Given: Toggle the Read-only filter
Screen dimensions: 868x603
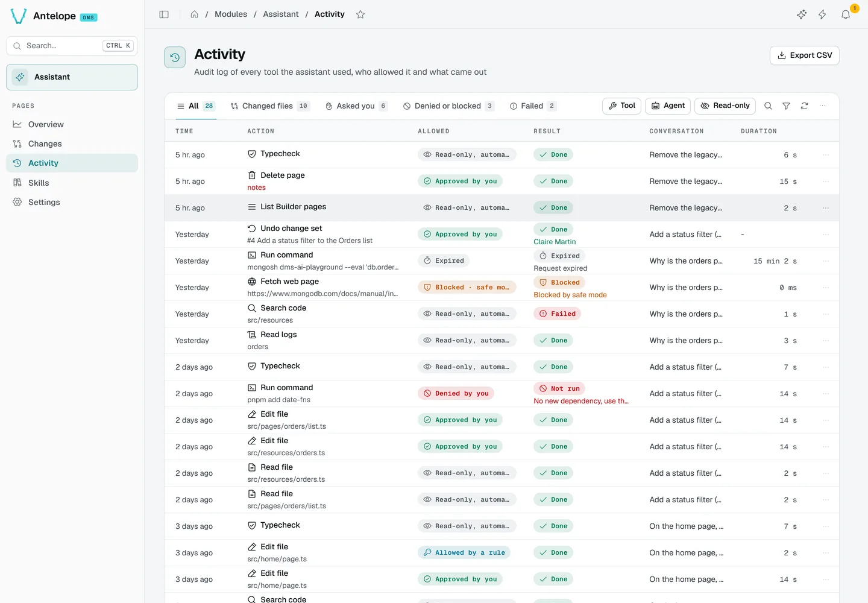Looking at the screenshot, I should tap(725, 106).
